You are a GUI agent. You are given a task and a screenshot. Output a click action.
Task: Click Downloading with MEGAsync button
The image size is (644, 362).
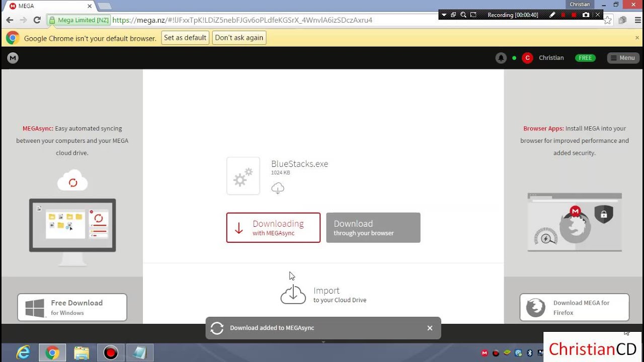273,228
